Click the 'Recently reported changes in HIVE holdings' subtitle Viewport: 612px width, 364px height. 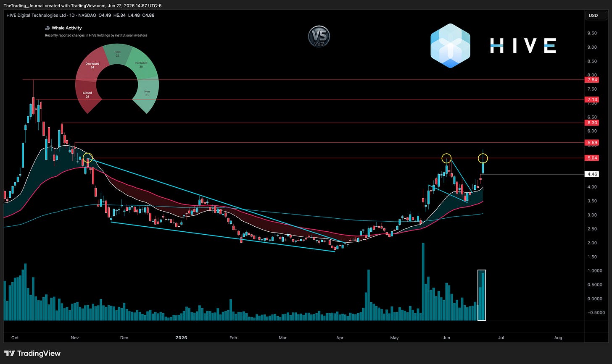96,36
